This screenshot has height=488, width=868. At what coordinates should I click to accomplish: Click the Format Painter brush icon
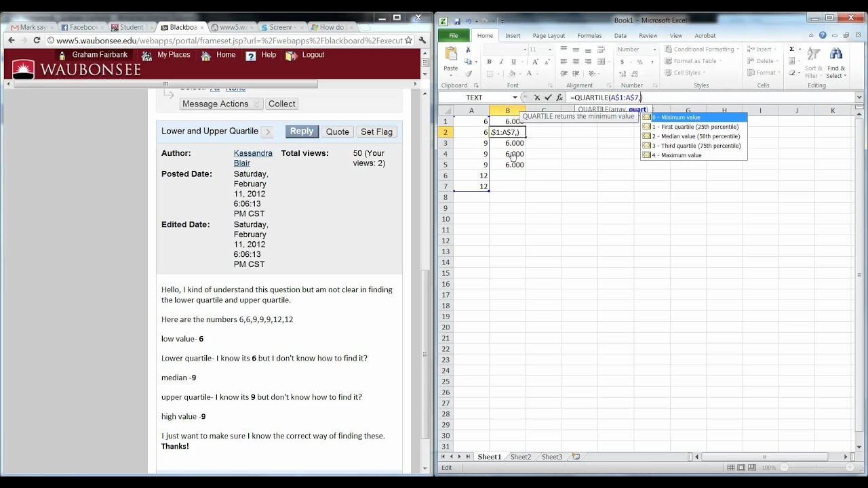tap(468, 73)
